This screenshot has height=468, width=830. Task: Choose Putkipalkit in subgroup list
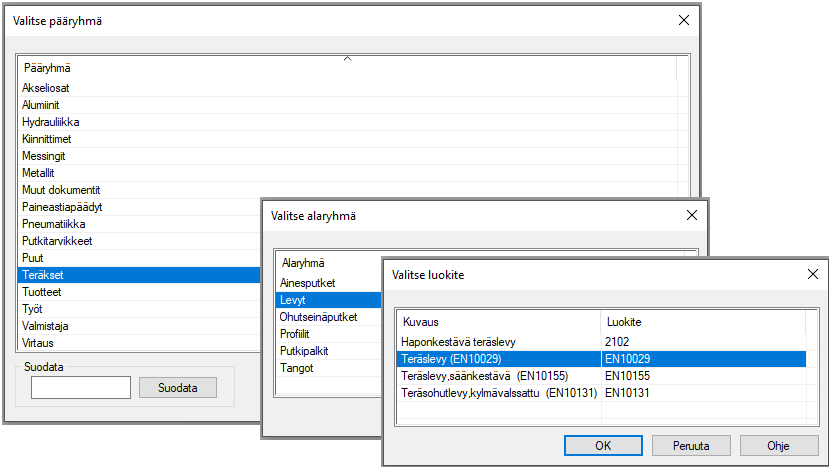pos(305,351)
